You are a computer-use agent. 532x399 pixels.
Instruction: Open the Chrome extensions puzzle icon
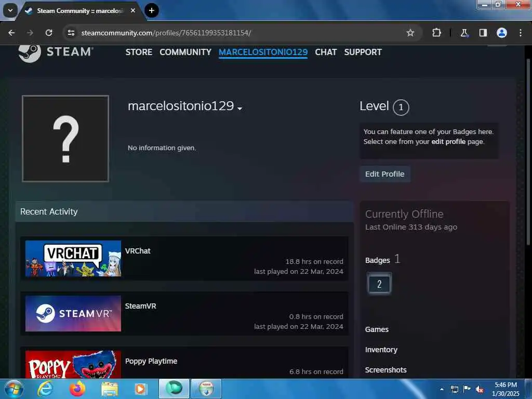(x=436, y=33)
